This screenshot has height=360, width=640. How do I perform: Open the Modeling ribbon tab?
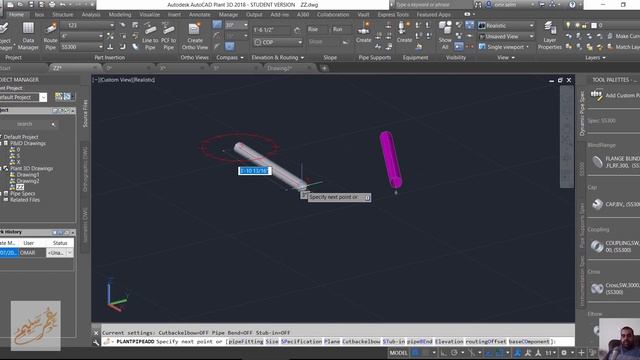[120, 14]
